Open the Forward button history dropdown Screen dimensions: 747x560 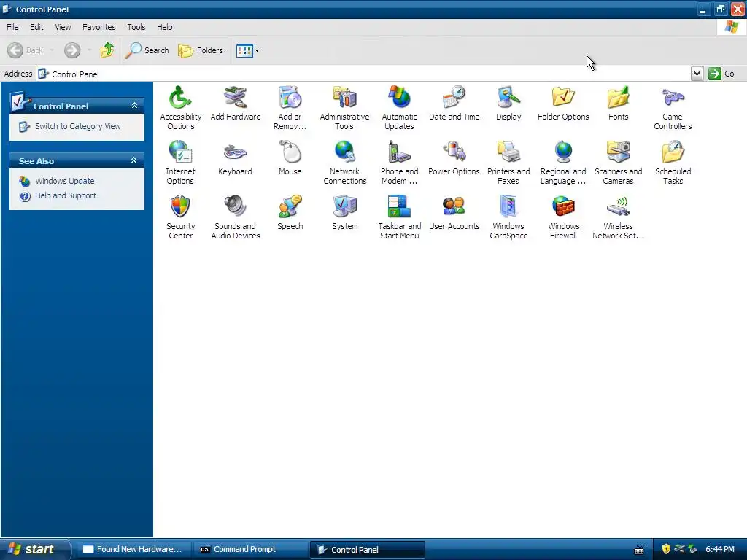[89, 50]
